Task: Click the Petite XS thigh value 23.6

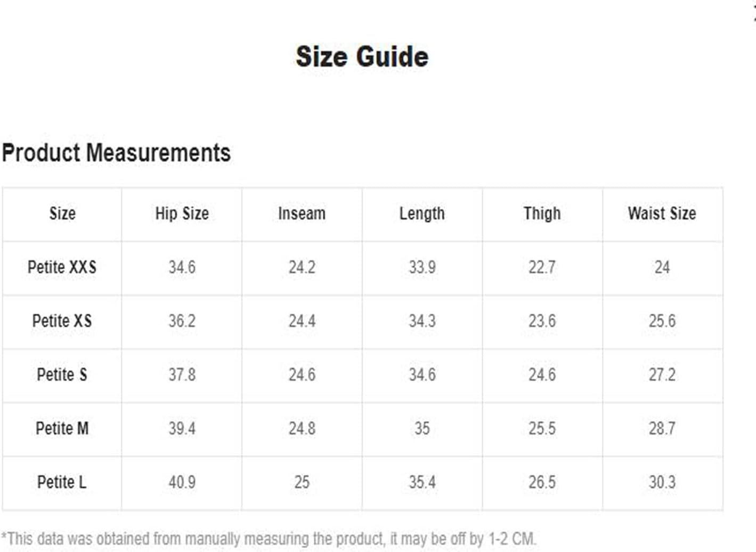Action: pos(542,321)
